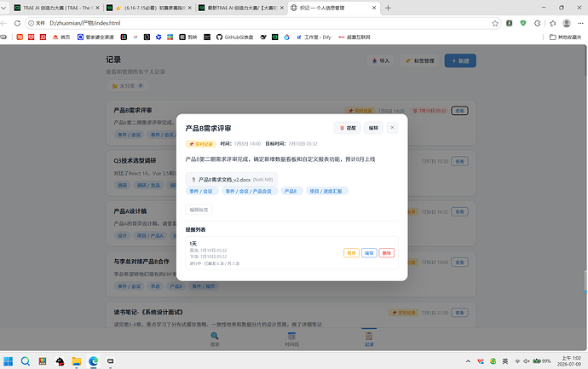Select the 项目 / 进度汇报 tag in dialog
The image size is (588, 369).
click(x=326, y=191)
